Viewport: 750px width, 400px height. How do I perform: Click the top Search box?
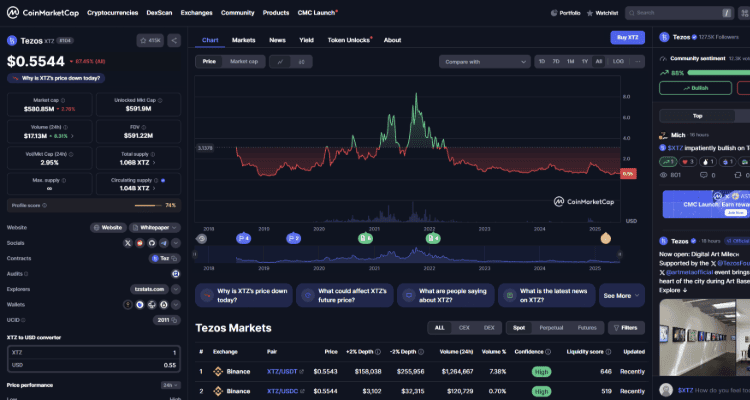coord(679,13)
